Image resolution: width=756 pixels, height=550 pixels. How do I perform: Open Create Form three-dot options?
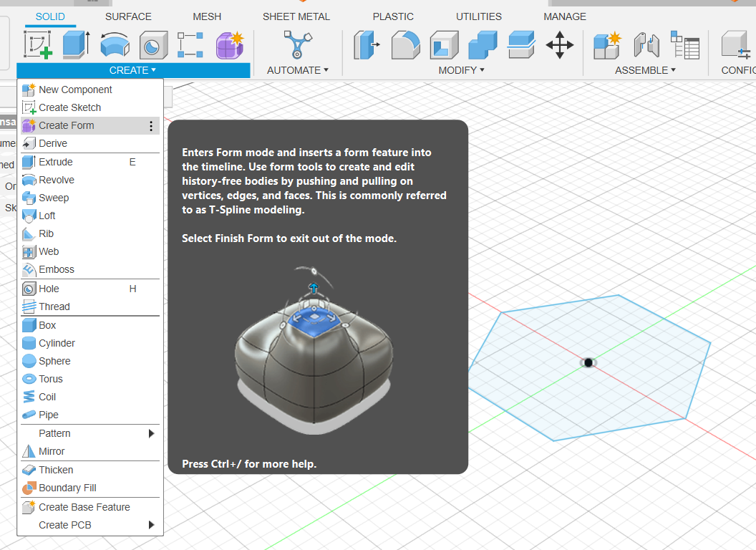(151, 126)
